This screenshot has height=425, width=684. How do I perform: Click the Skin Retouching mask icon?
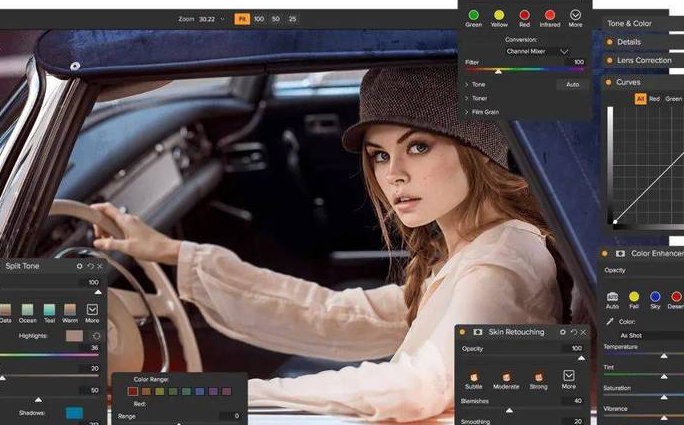tap(478, 332)
